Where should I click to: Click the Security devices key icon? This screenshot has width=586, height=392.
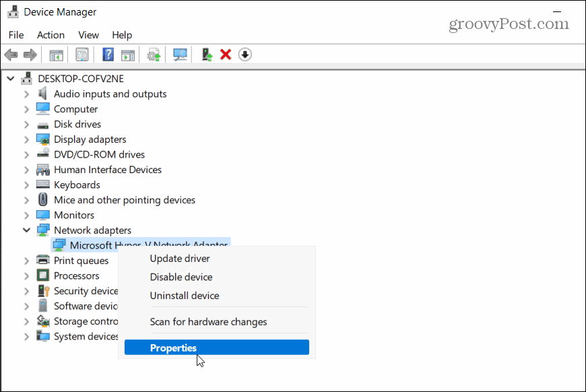coord(43,291)
